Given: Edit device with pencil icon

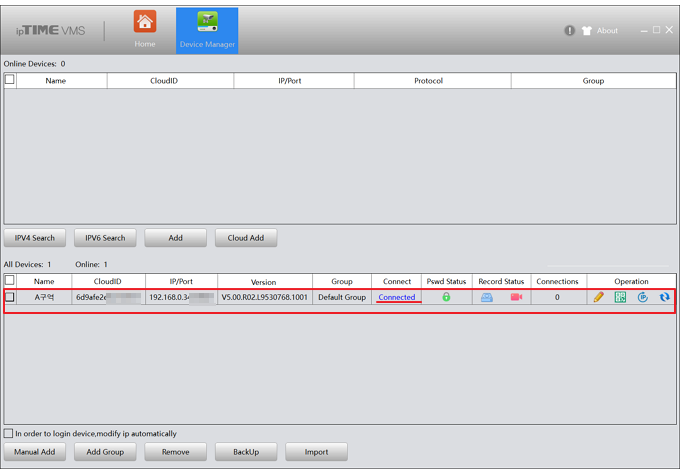Looking at the screenshot, I should point(598,297).
